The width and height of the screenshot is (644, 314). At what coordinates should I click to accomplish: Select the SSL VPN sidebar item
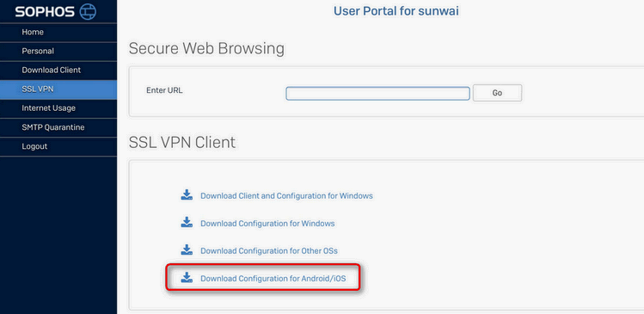(58, 89)
